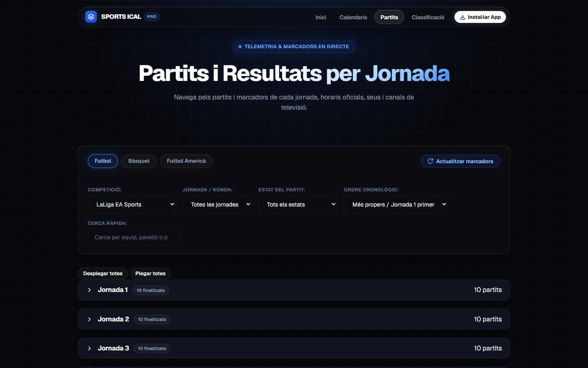Image resolution: width=588 pixels, height=368 pixels.
Task: Click the 'Jornada 3' title text
Action: 114,348
